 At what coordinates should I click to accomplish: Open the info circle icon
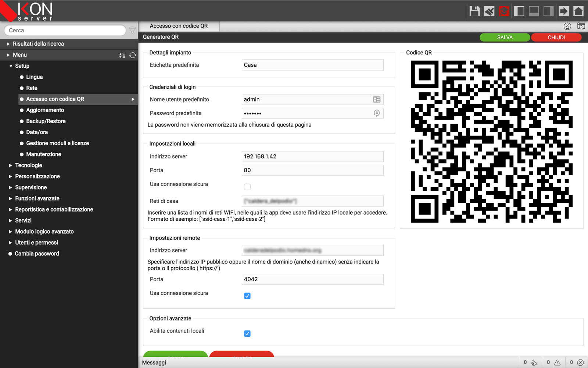pyautogui.click(x=567, y=26)
